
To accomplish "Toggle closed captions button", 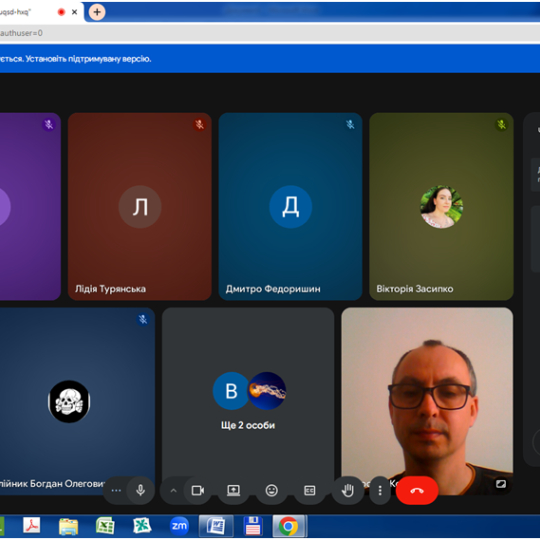I will [x=309, y=490].
